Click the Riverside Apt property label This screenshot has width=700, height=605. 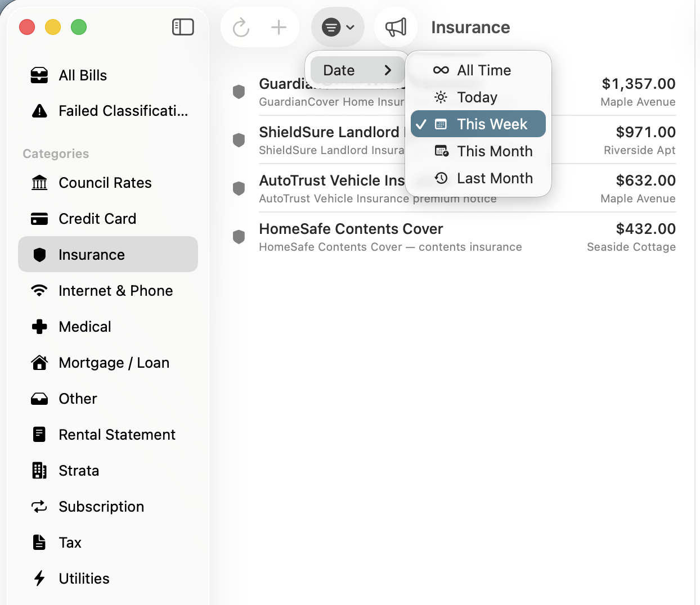click(x=640, y=150)
